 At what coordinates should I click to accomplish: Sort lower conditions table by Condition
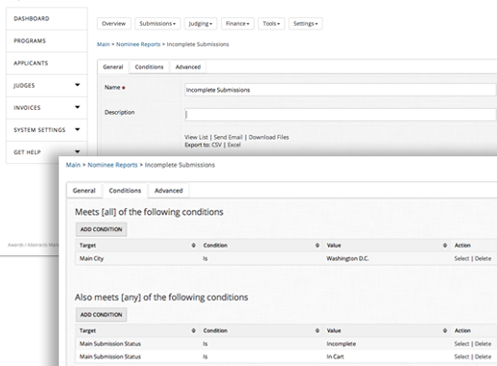tap(317, 331)
